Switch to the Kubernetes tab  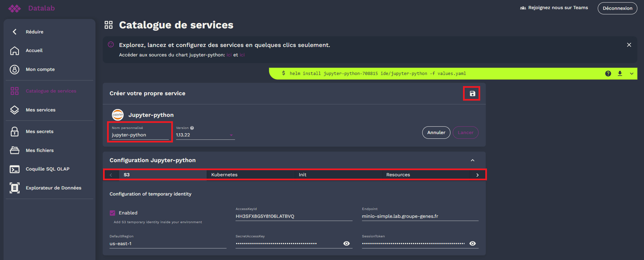click(x=224, y=175)
